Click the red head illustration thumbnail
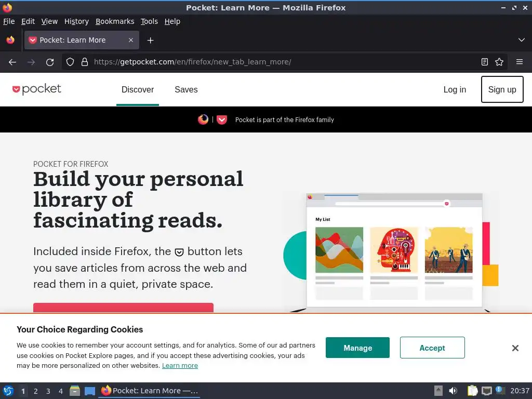The width and height of the screenshot is (532, 399). point(394,250)
